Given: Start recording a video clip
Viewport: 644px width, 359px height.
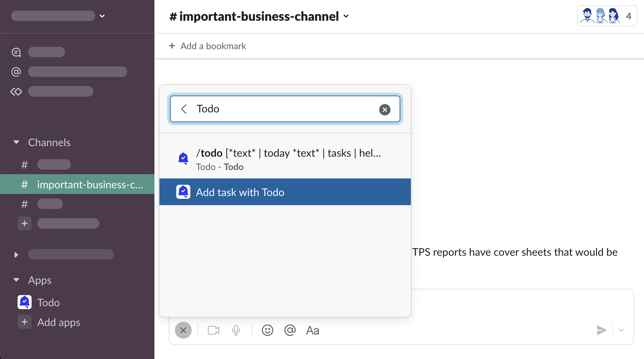Looking at the screenshot, I should 213,330.
